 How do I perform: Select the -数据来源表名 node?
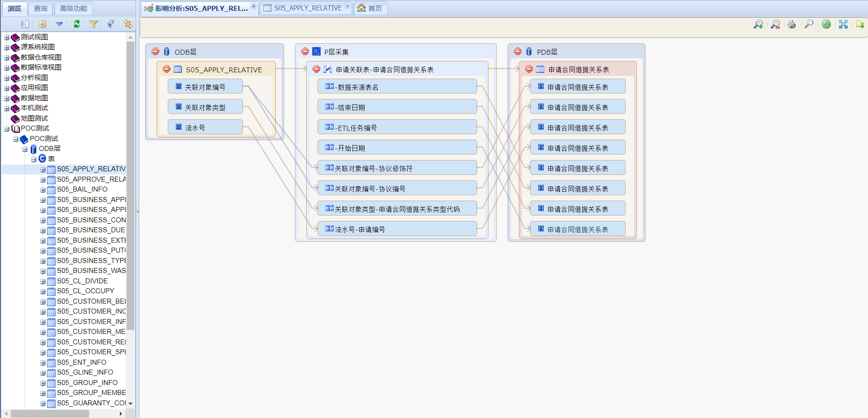pos(397,87)
